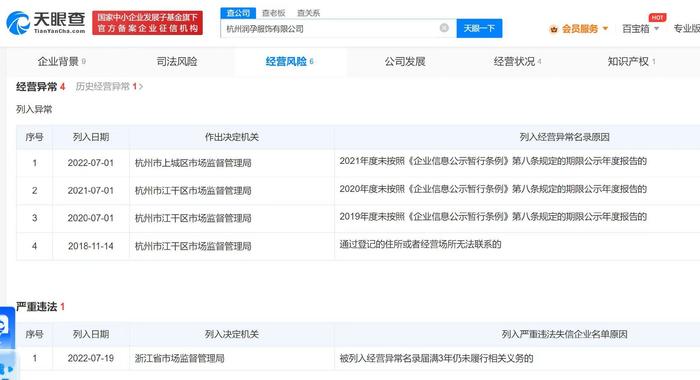Click the crown icon beside 会员服务
The width and height of the screenshot is (700, 380).
[x=554, y=29]
